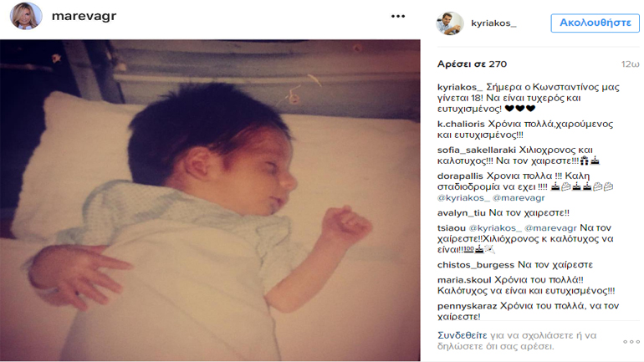Click the Συνδεθείτε login link
This screenshot has height=362, width=644.
tap(462, 335)
